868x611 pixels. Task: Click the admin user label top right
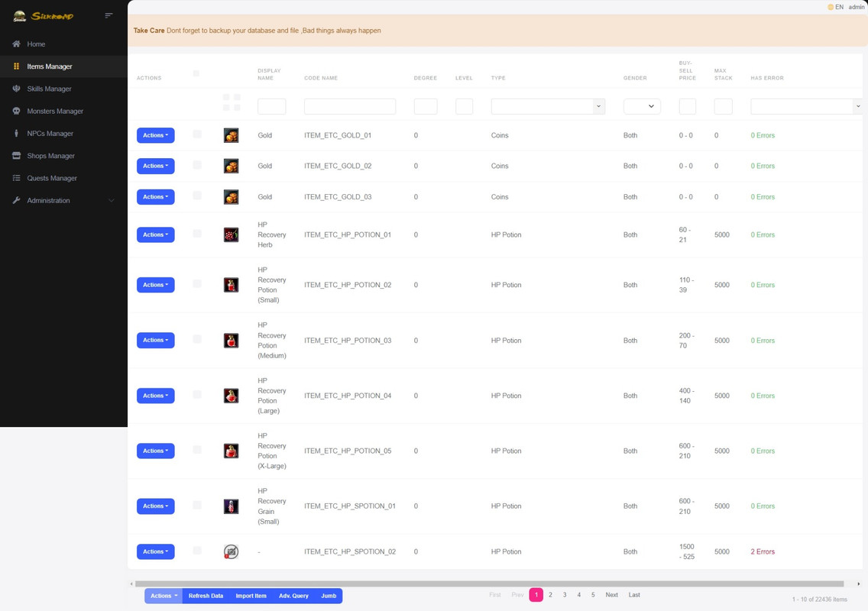coord(857,7)
